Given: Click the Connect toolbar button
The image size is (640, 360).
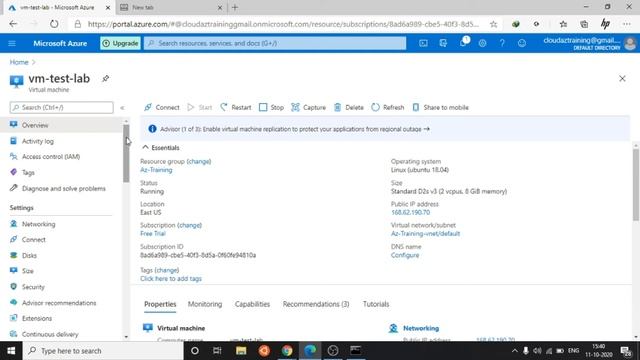Looking at the screenshot, I should [x=162, y=107].
